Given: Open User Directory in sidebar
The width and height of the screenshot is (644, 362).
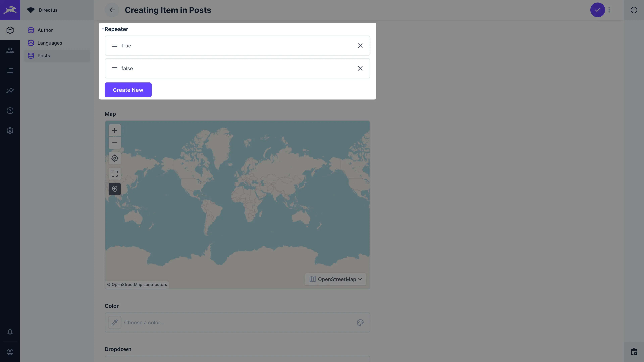Looking at the screenshot, I should [10, 50].
